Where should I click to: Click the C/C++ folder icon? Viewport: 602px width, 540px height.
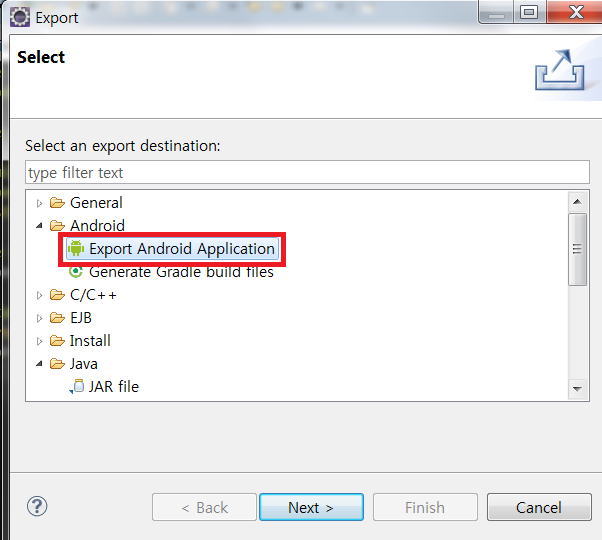pyautogui.click(x=57, y=295)
